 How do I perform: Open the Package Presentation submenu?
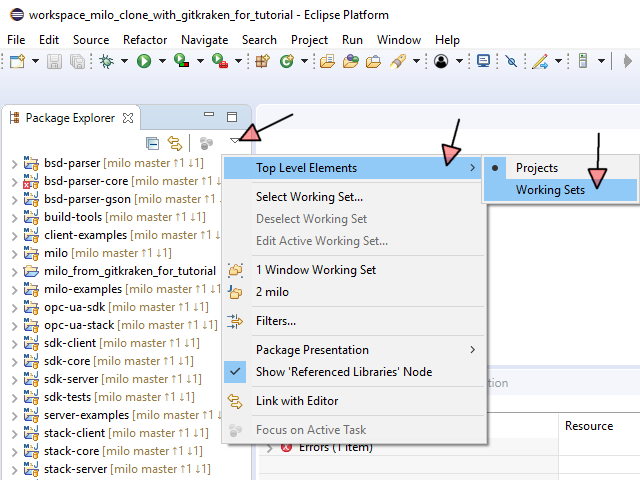tap(354, 350)
